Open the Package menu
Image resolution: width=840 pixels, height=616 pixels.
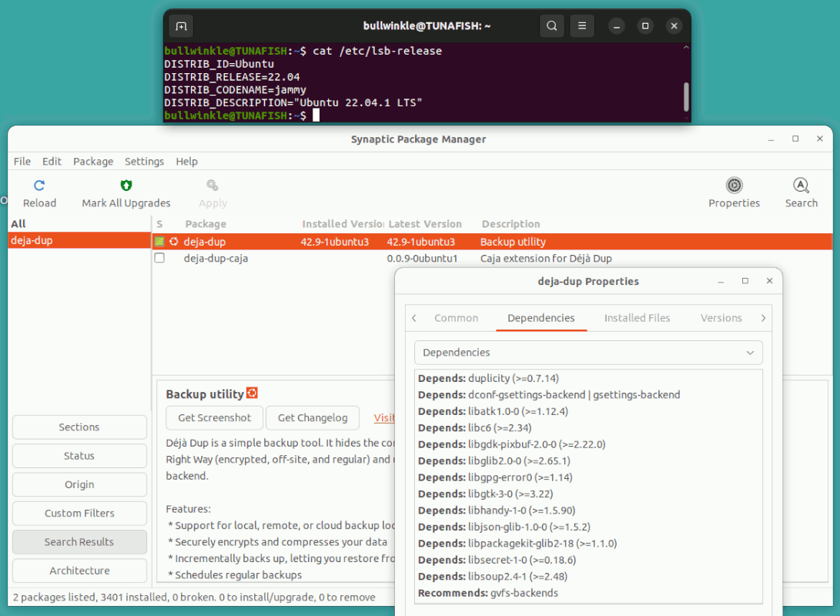93,161
